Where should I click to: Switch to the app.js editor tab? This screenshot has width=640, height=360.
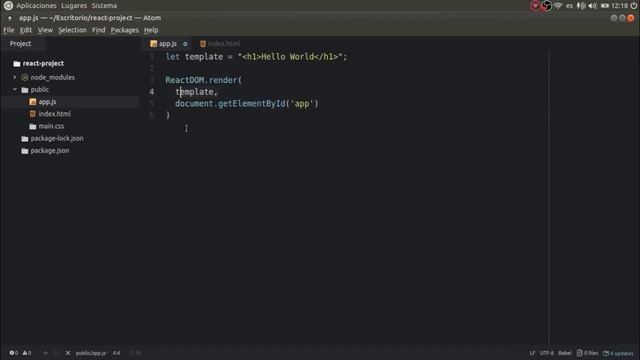167,44
